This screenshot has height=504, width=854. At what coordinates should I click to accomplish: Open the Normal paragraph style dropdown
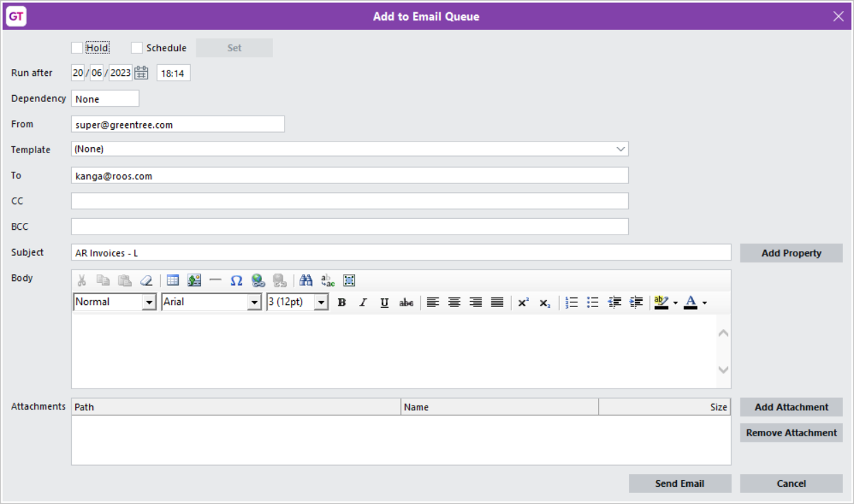click(149, 302)
